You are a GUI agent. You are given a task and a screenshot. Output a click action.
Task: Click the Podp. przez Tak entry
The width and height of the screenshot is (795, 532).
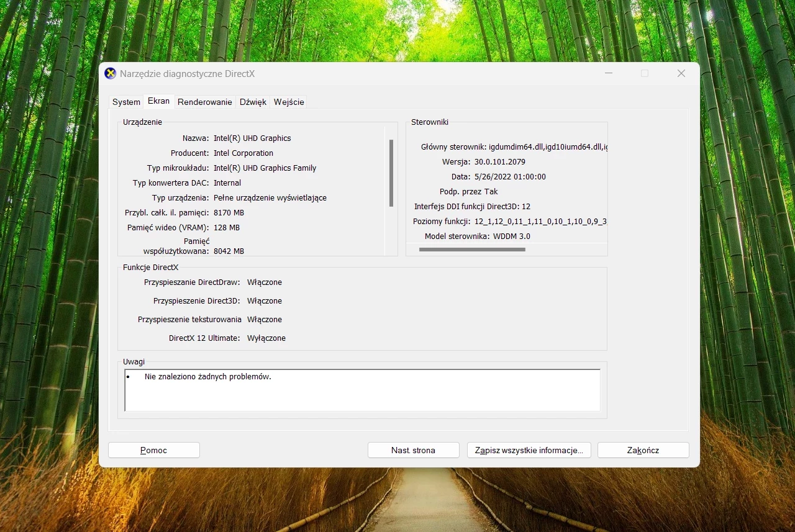469,192
